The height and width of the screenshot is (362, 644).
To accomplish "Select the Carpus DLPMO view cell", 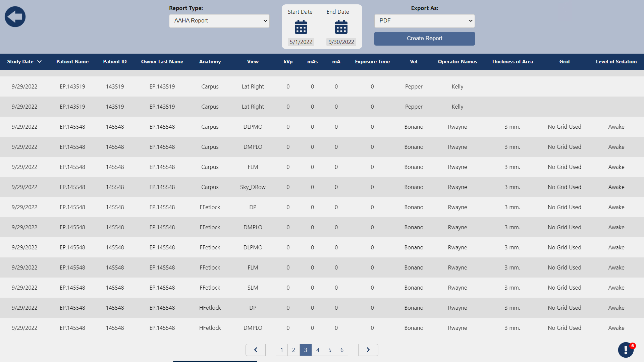I will (253, 127).
